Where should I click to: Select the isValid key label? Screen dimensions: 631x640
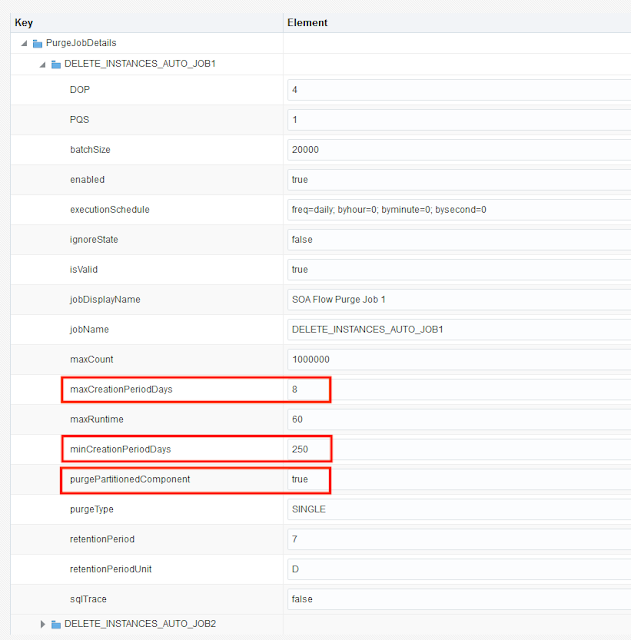[x=84, y=269]
